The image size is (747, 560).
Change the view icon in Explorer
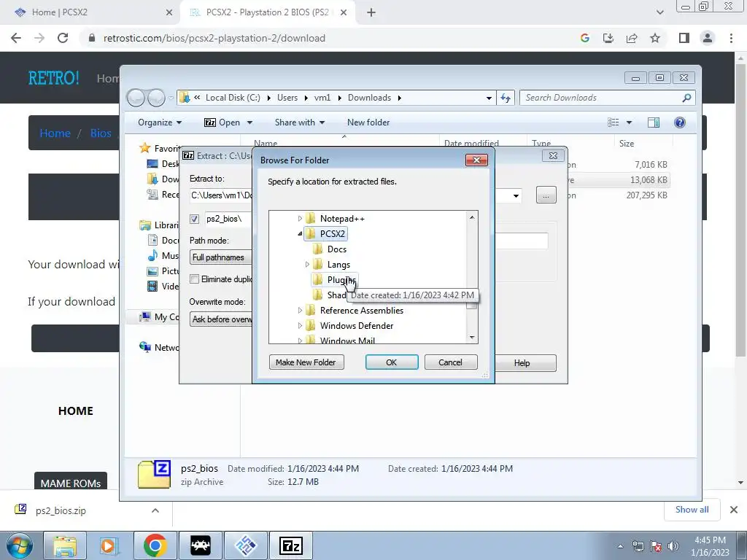pyautogui.click(x=613, y=122)
